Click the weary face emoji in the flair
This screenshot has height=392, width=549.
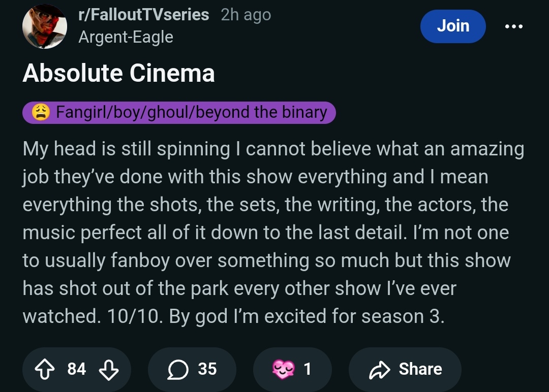(x=41, y=112)
